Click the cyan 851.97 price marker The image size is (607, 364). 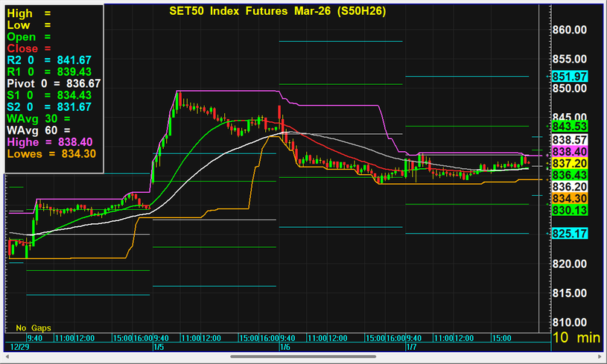570,76
